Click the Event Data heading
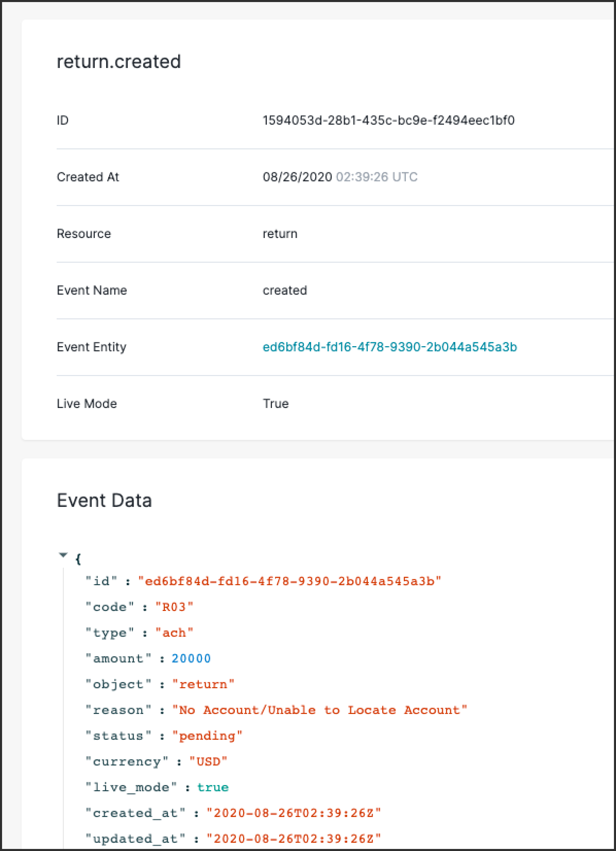The width and height of the screenshot is (616, 851). pyautogui.click(x=104, y=500)
